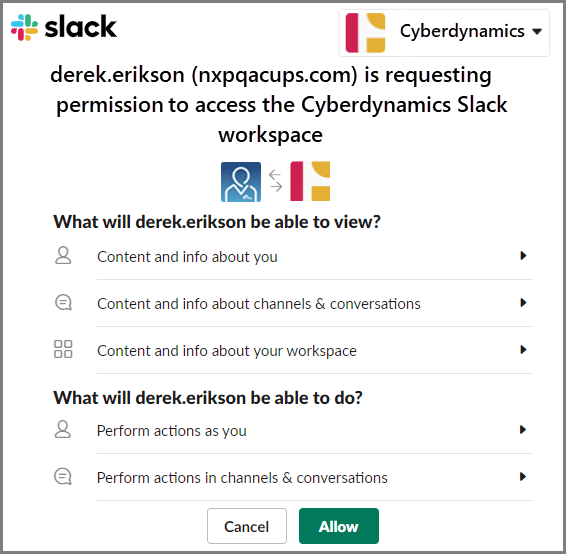Expand 'Content and info about you' arrow
The image size is (566, 554).
point(523,256)
